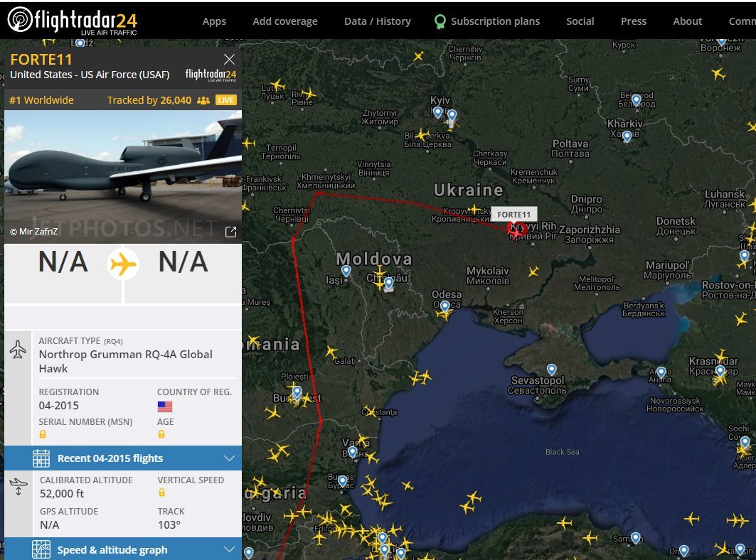Close the FORTE11 flight details panel
Image resolution: width=756 pixels, height=560 pixels.
[230, 59]
